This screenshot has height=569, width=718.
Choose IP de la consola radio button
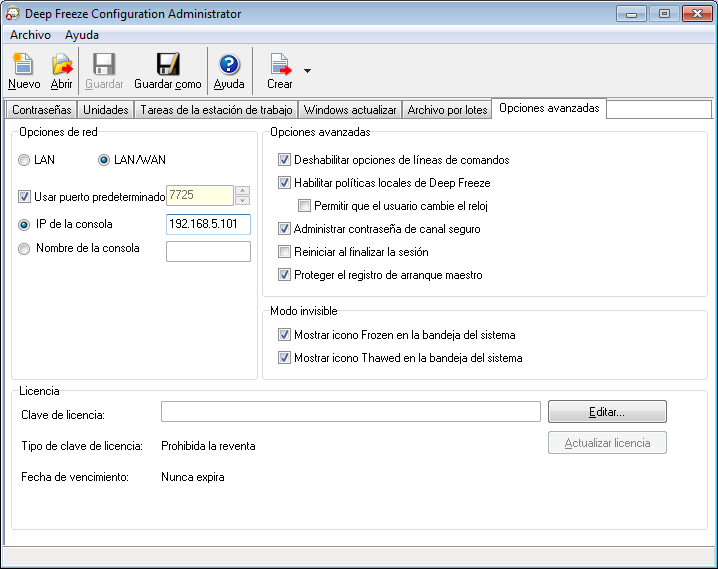(24, 225)
